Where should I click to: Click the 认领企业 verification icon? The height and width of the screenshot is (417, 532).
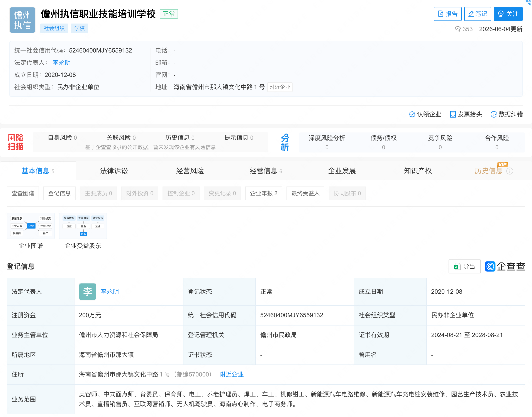(412, 114)
